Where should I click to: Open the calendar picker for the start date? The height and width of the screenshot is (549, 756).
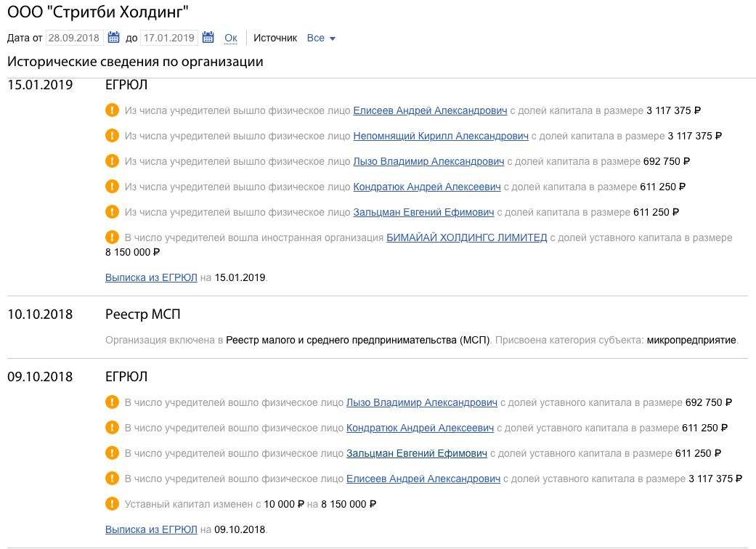[x=113, y=37]
